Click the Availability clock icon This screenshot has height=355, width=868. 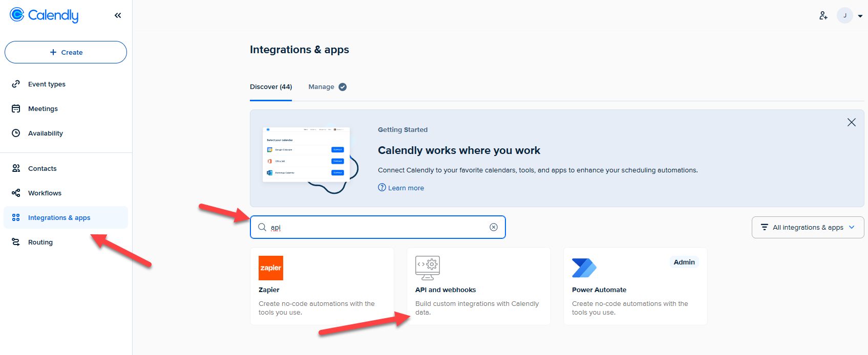(x=16, y=133)
